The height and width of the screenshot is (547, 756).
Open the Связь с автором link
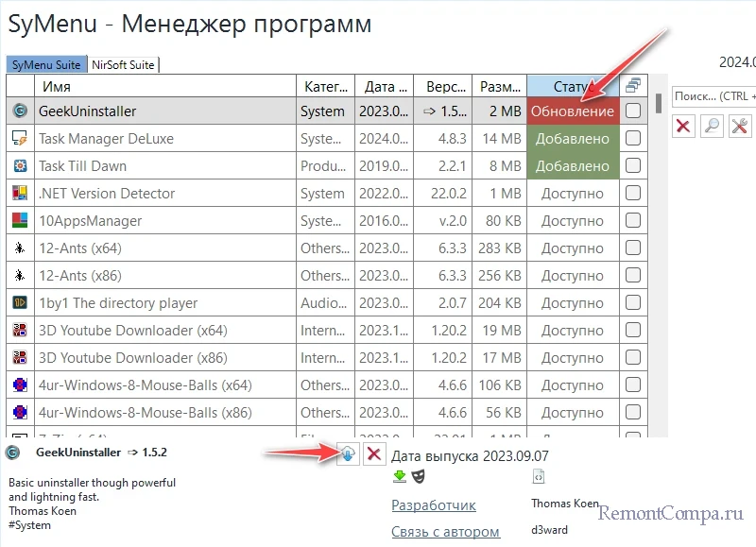445,532
